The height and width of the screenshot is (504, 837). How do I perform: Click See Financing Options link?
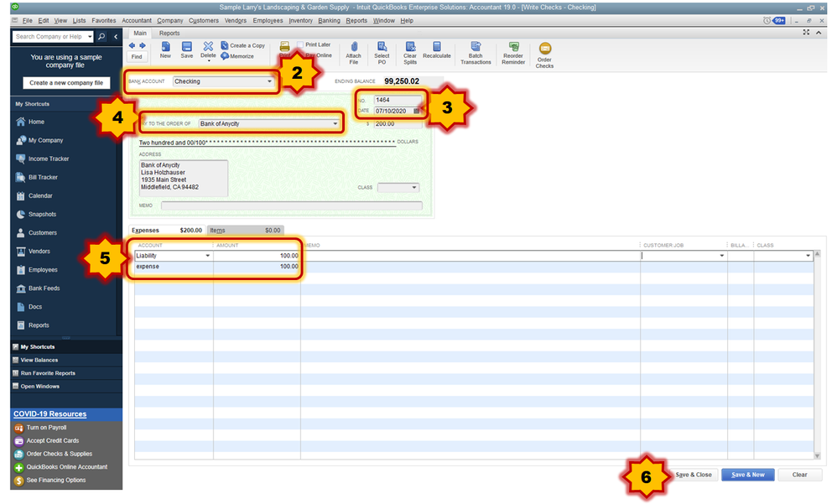click(55, 481)
